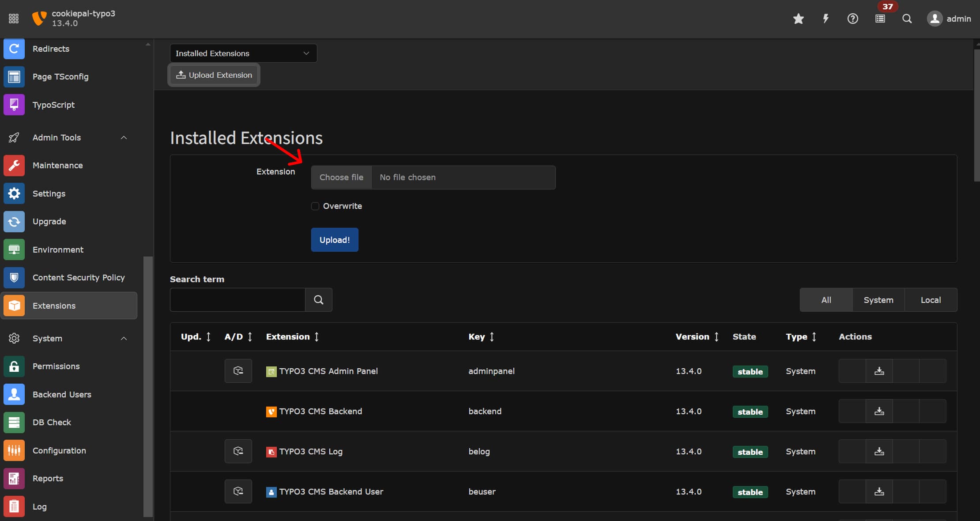Viewport: 980px width, 521px height.
Task: Open the flush cache lightning bolt icon
Action: (x=825, y=19)
